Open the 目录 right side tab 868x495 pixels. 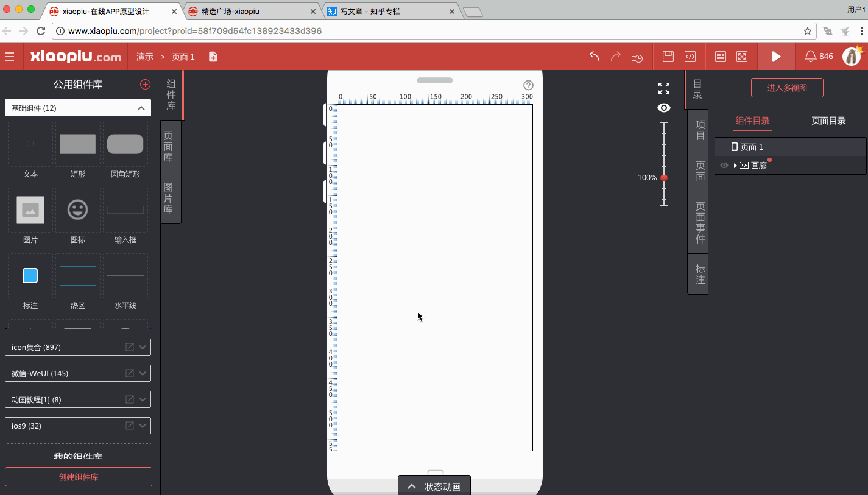[698, 90]
